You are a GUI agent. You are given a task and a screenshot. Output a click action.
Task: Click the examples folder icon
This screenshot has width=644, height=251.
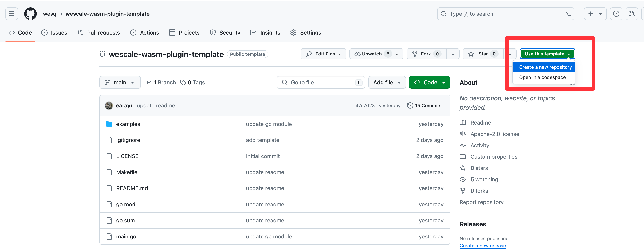[x=109, y=124]
